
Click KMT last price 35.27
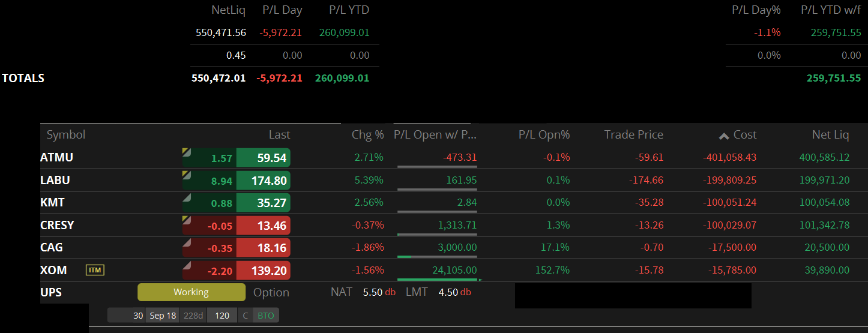tap(264, 203)
